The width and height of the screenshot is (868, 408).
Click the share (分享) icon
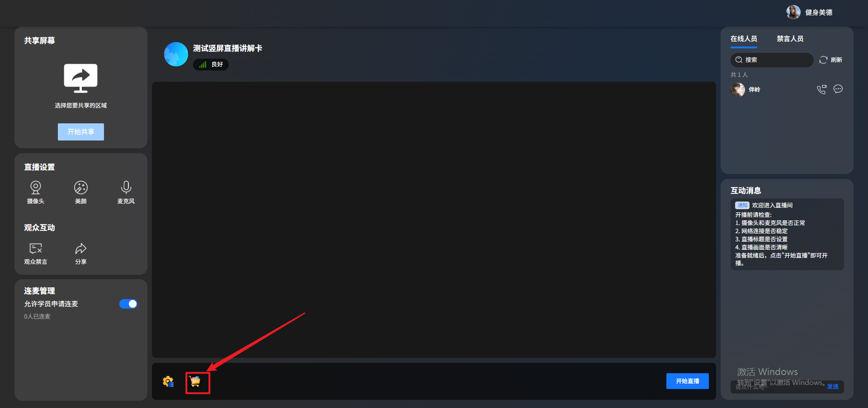(x=81, y=249)
